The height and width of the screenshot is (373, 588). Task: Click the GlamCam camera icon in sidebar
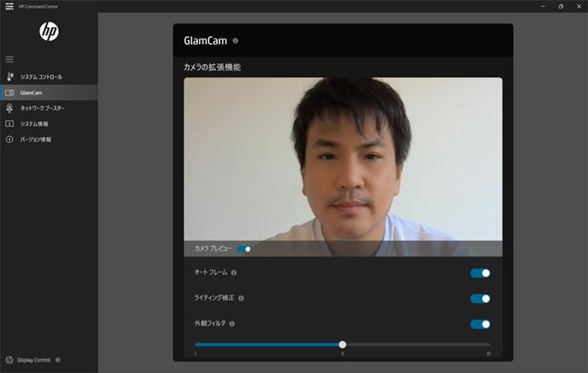click(10, 93)
